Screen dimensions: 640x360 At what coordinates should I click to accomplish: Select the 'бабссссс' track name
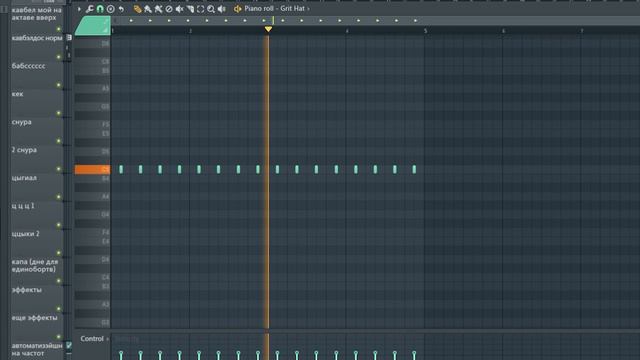[x=29, y=66]
